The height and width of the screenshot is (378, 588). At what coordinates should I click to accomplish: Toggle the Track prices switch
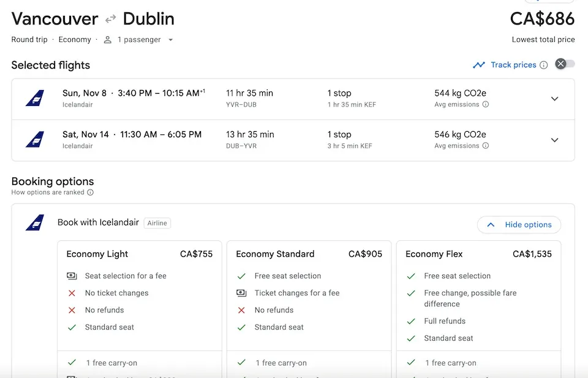pyautogui.click(x=565, y=64)
